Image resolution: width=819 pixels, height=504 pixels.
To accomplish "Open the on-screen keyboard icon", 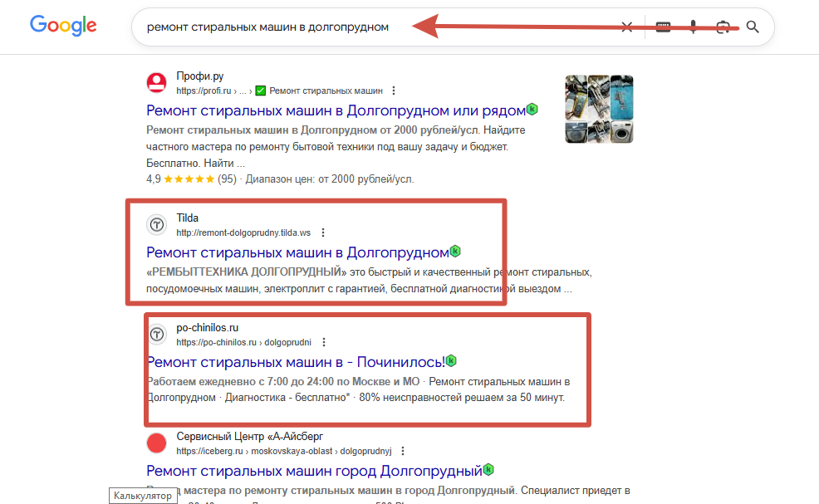I will click(663, 27).
